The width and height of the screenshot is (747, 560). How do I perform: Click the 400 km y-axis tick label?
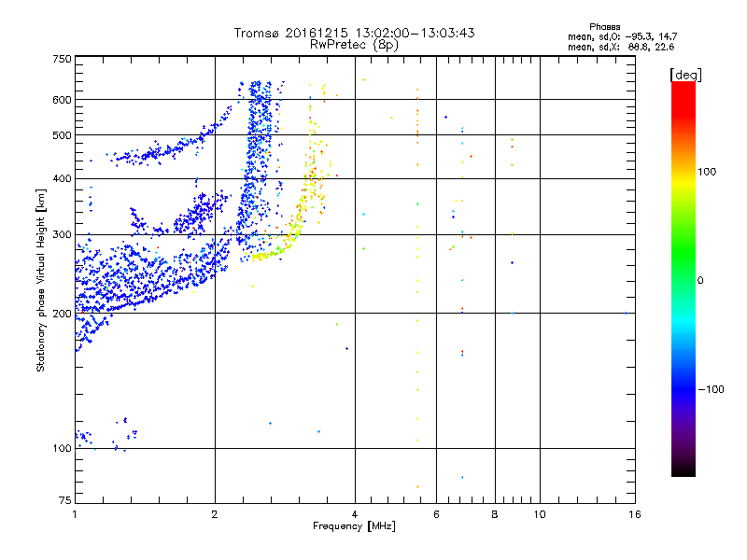pos(62,178)
